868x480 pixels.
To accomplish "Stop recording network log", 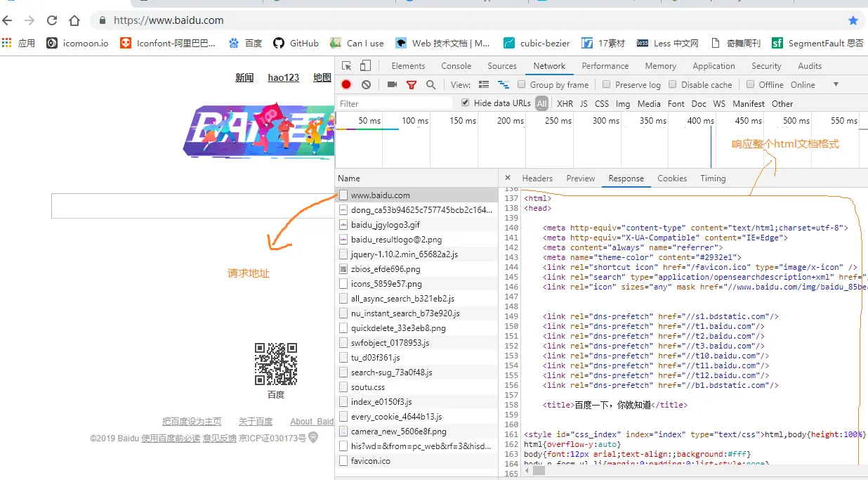I will [346, 84].
